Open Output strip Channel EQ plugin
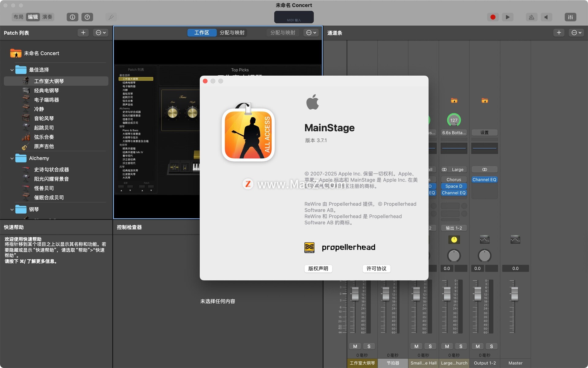Image resolution: width=588 pixels, height=368 pixels. 484,180
